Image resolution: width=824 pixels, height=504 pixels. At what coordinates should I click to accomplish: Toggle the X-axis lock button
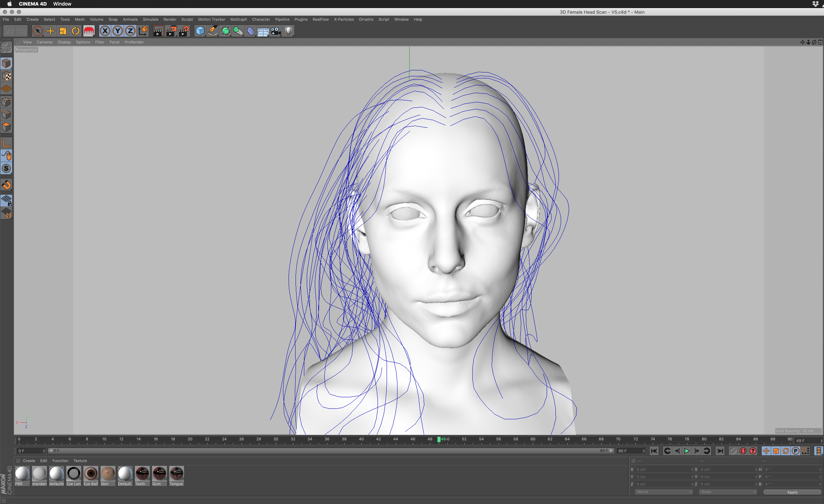coord(105,31)
